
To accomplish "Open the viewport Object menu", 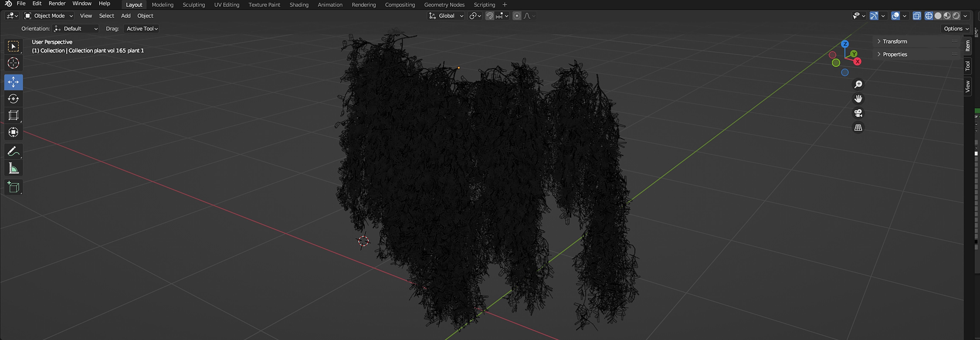I will (x=145, y=16).
